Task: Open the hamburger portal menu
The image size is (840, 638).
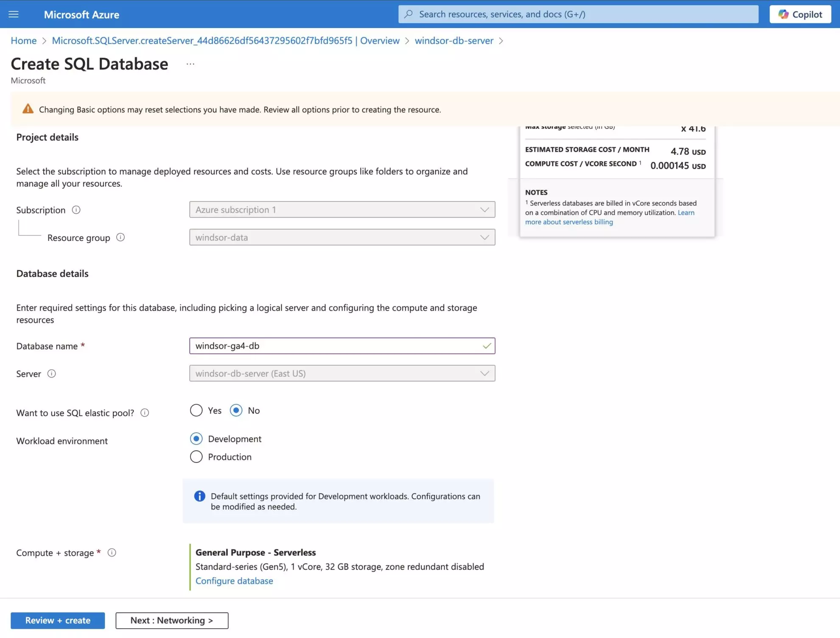Action: pyautogui.click(x=14, y=14)
